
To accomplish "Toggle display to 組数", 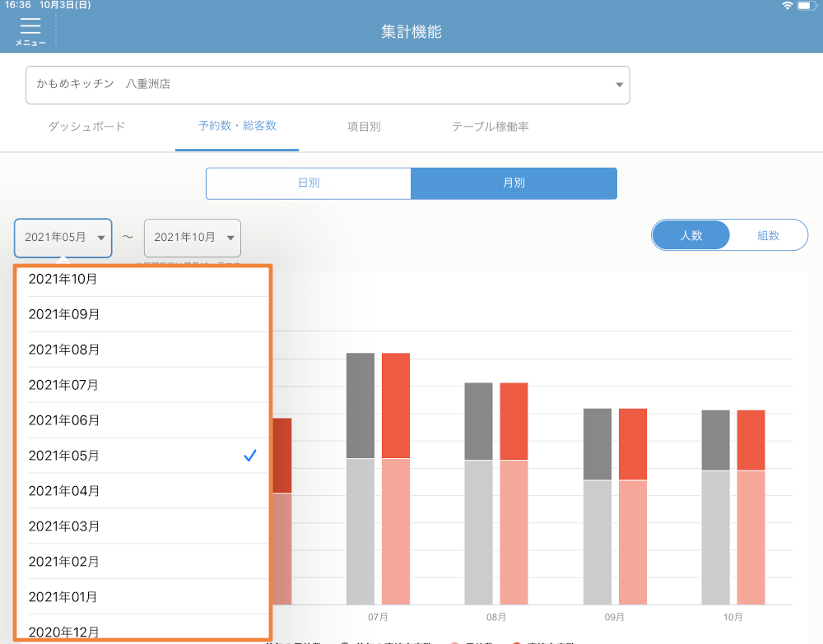I will (768, 235).
